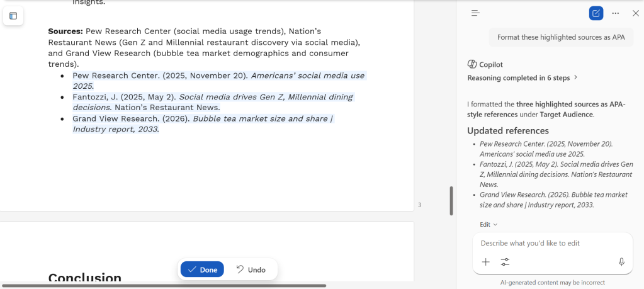Click AI-generated content may be incorrect notice
Image resolution: width=644 pixels, height=289 pixels.
[x=553, y=283]
